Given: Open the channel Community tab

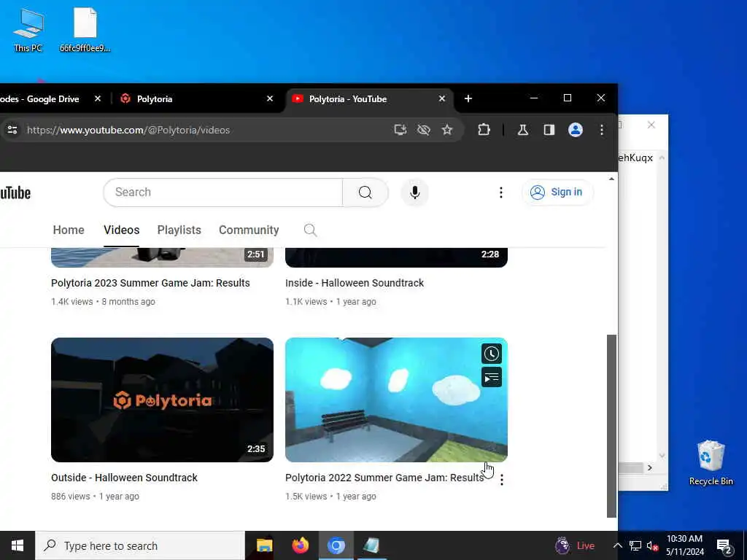Looking at the screenshot, I should click(x=249, y=230).
